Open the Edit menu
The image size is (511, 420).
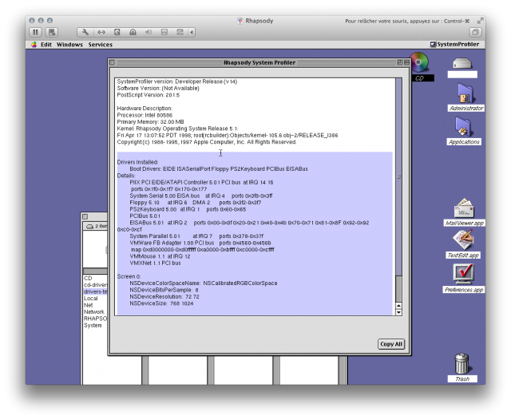tap(46, 45)
